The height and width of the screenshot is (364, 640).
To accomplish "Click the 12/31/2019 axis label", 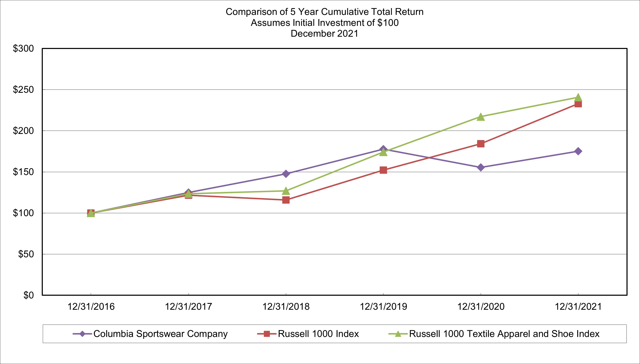I will [x=383, y=307].
